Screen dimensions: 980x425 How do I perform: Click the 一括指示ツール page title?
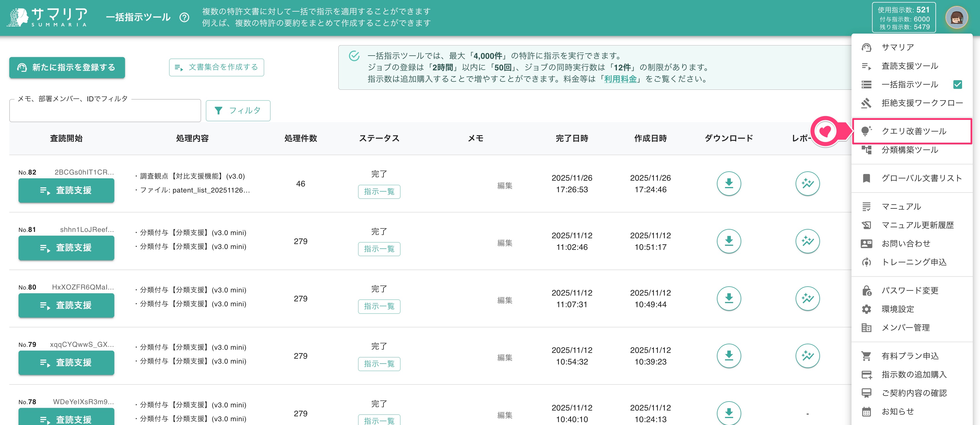tap(138, 17)
